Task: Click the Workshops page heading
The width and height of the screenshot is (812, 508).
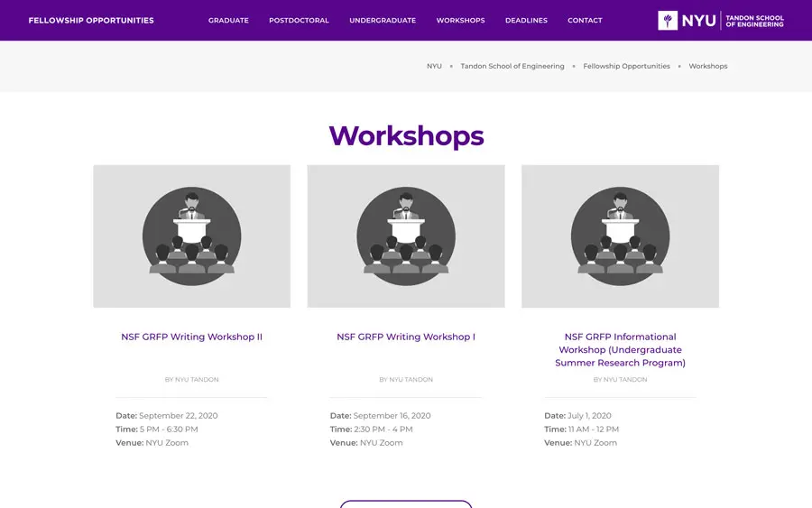Action: (x=406, y=136)
